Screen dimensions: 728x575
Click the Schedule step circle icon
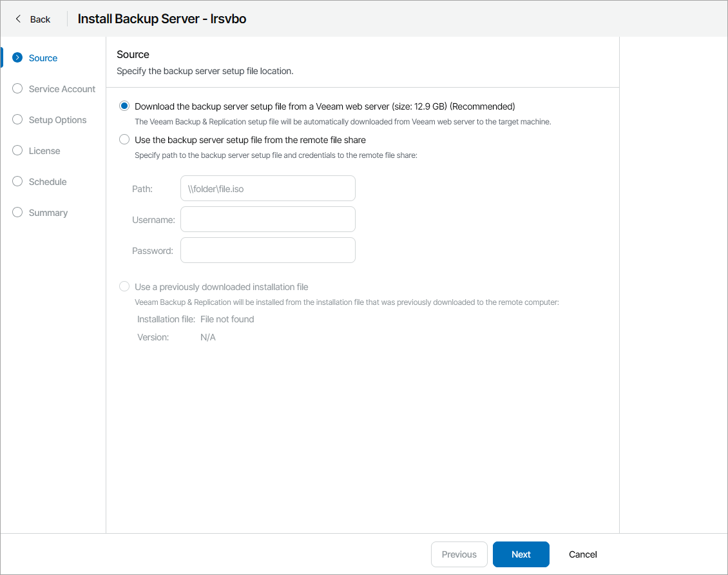pos(17,181)
